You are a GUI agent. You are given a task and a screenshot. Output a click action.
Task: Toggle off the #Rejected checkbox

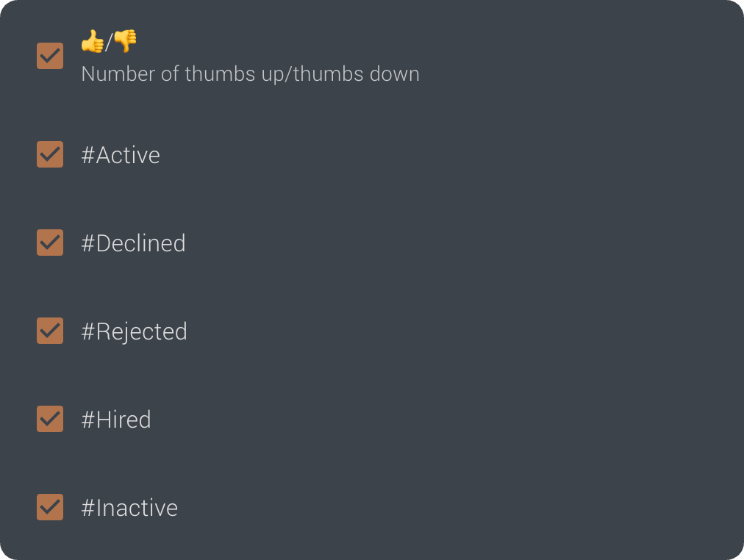pyautogui.click(x=50, y=331)
